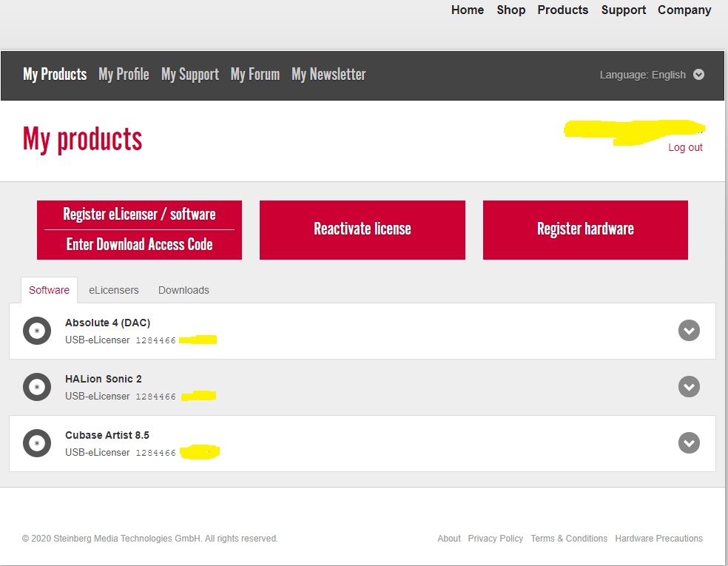The height and width of the screenshot is (566, 728).
Task: Go to My Newsletter
Action: pos(328,74)
